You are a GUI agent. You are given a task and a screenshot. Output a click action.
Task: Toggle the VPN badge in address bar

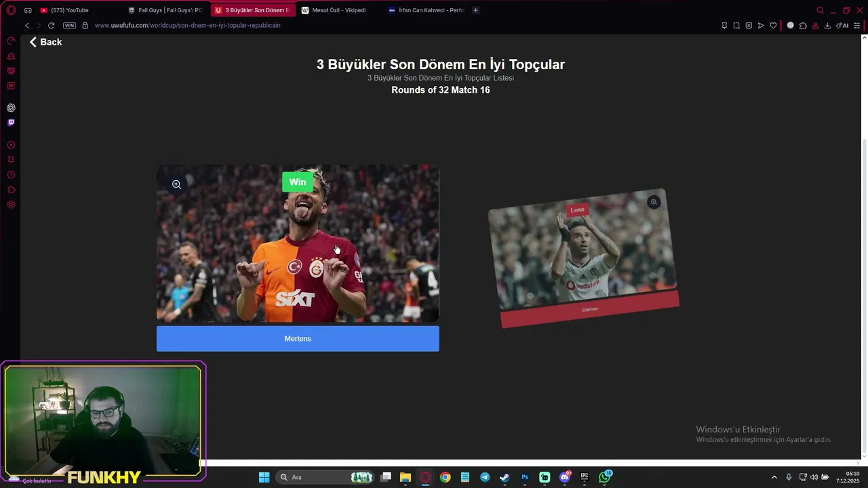[x=69, y=25]
